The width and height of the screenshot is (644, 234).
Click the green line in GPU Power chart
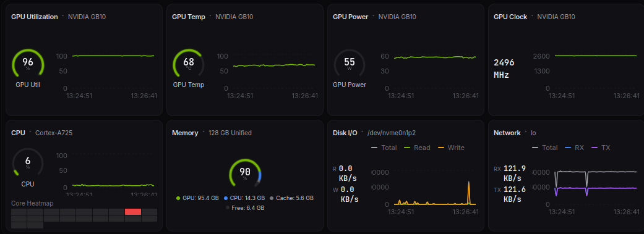pos(434,57)
